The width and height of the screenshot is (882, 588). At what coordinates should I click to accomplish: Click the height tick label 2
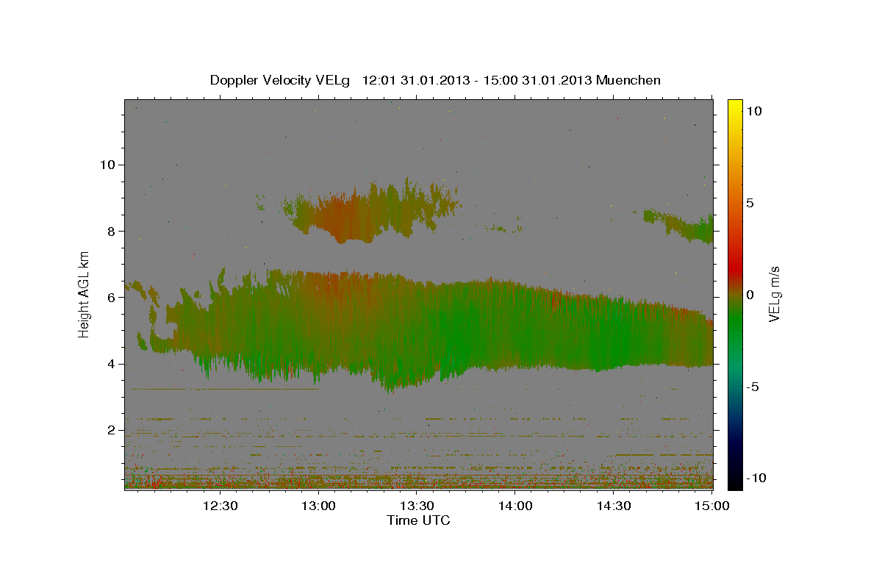point(111,430)
